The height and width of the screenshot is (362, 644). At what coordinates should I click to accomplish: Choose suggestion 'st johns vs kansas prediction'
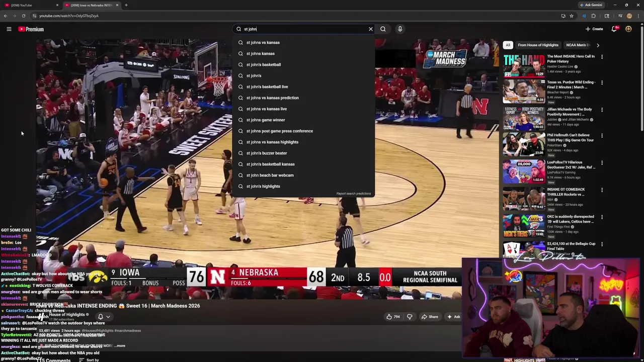click(x=304, y=98)
